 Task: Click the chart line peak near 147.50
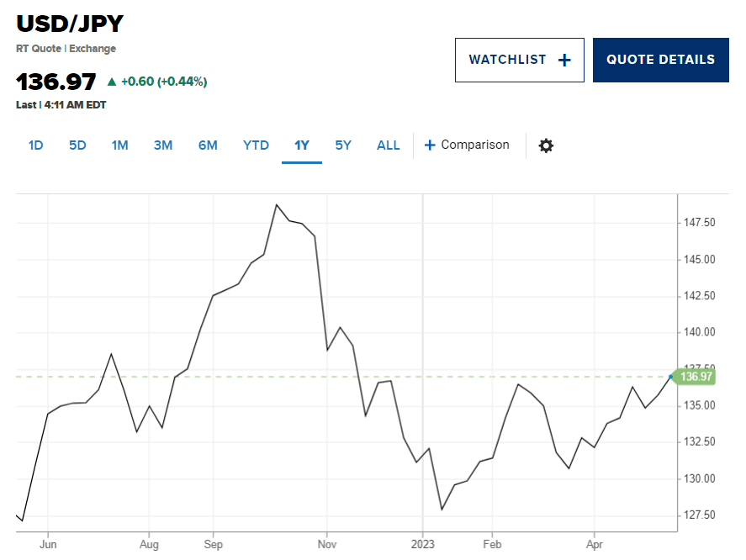pos(277,204)
